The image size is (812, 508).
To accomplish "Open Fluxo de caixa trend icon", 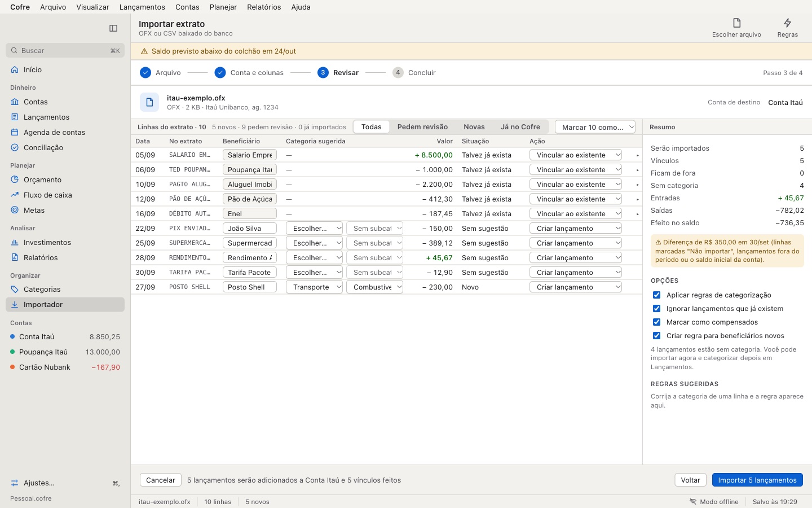I will click(x=15, y=195).
